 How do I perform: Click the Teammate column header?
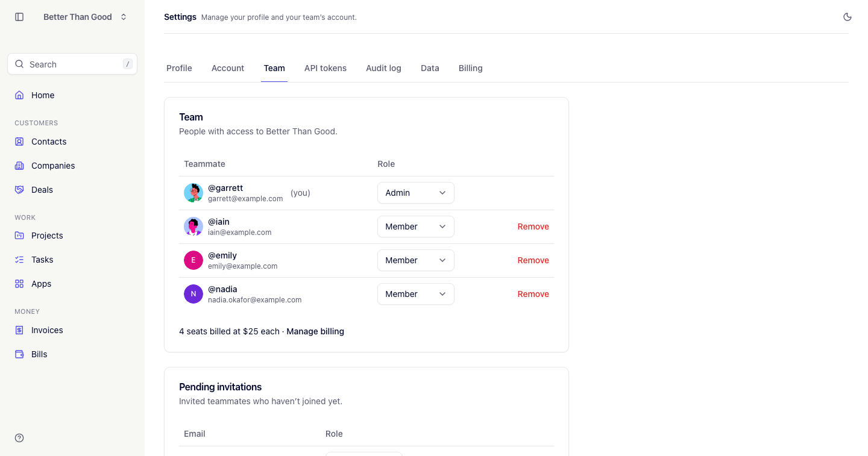click(204, 164)
